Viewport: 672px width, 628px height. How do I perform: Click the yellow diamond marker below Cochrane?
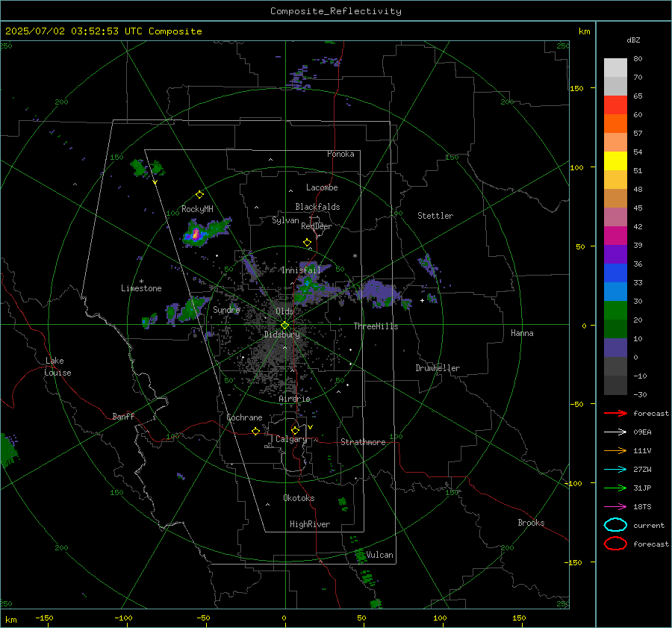pyautogui.click(x=255, y=431)
